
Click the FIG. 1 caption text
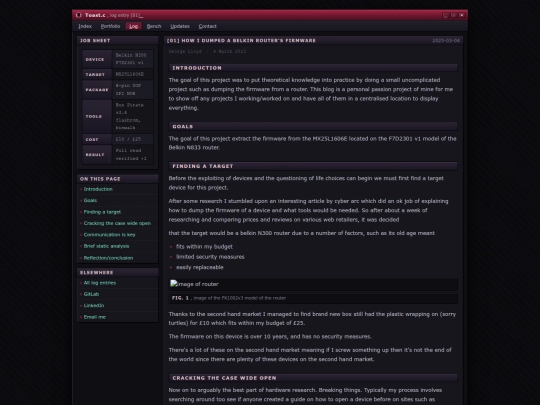[x=229, y=298]
